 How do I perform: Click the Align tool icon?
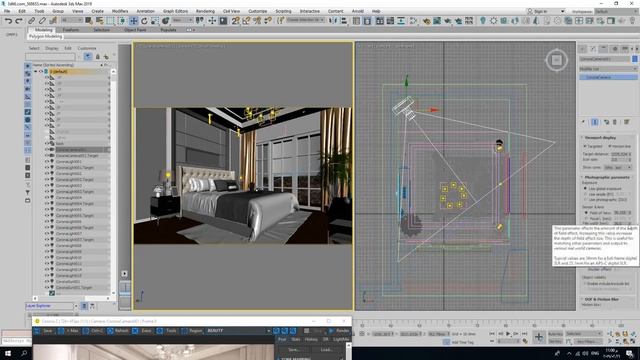point(343,20)
